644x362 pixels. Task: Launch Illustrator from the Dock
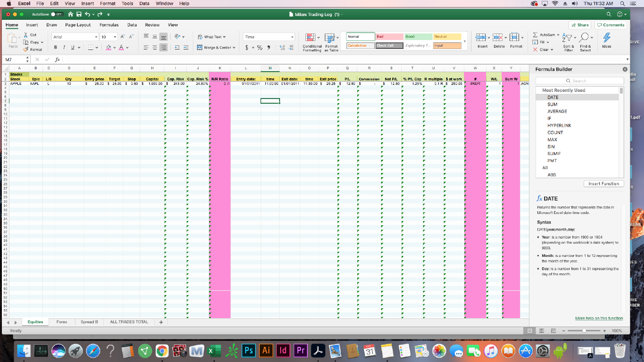tap(266, 351)
